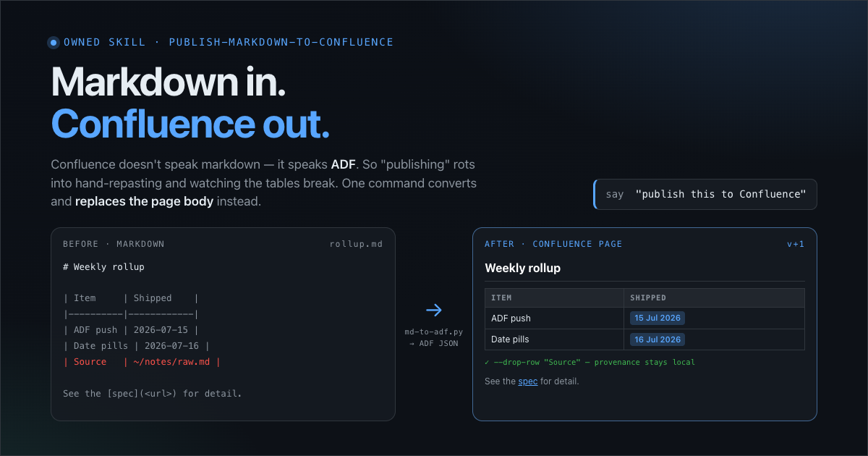868x456 pixels.
Task: Click the "AFTER · CONFLUENCE PAGE" header
Action: (553, 244)
